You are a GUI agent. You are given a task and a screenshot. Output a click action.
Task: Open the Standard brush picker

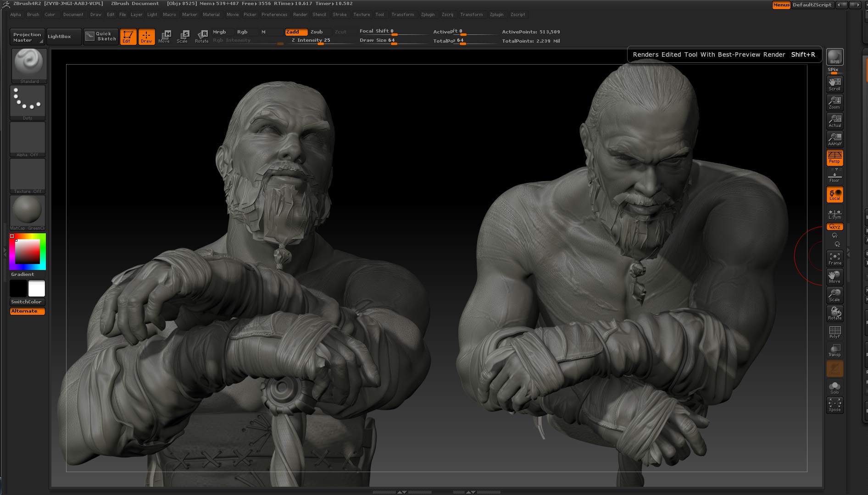click(29, 66)
